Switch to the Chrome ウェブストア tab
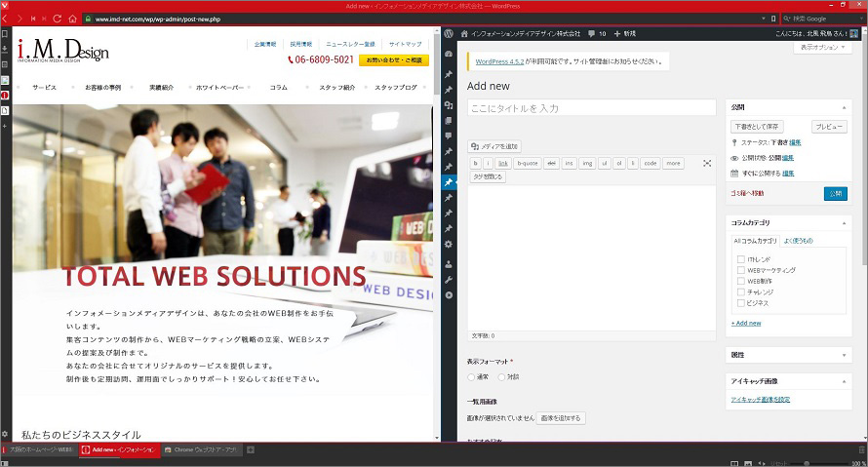Screen dimensions: 868x467 pyautogui.click(x=203, y=449)
